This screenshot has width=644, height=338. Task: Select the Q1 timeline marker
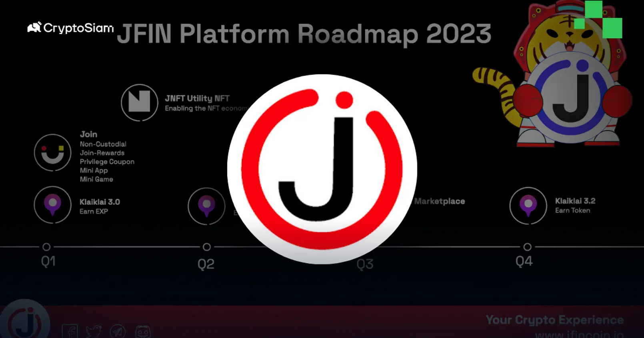[46, 247]
